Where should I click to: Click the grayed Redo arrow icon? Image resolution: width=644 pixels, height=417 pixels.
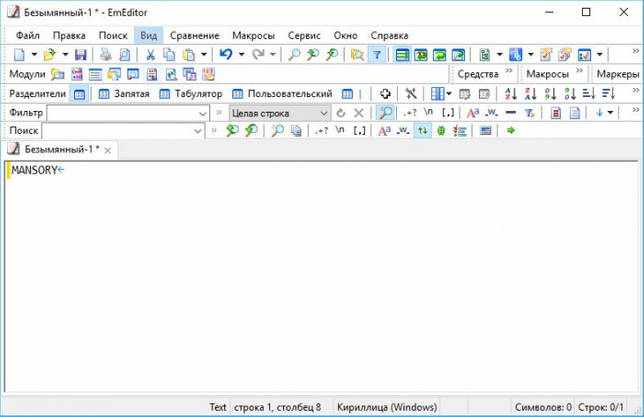pos(258,54)
